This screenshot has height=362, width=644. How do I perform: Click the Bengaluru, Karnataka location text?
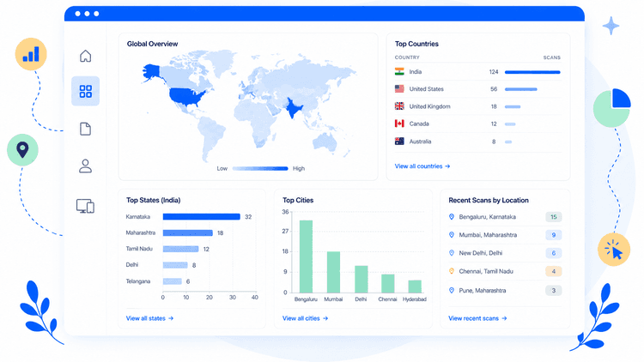coord(488,217)
